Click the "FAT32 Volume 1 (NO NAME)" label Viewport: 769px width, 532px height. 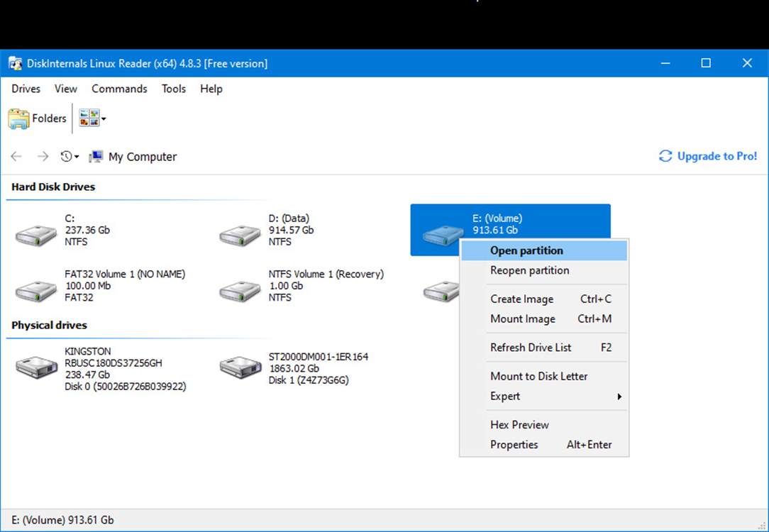click(x=125, y=274)
